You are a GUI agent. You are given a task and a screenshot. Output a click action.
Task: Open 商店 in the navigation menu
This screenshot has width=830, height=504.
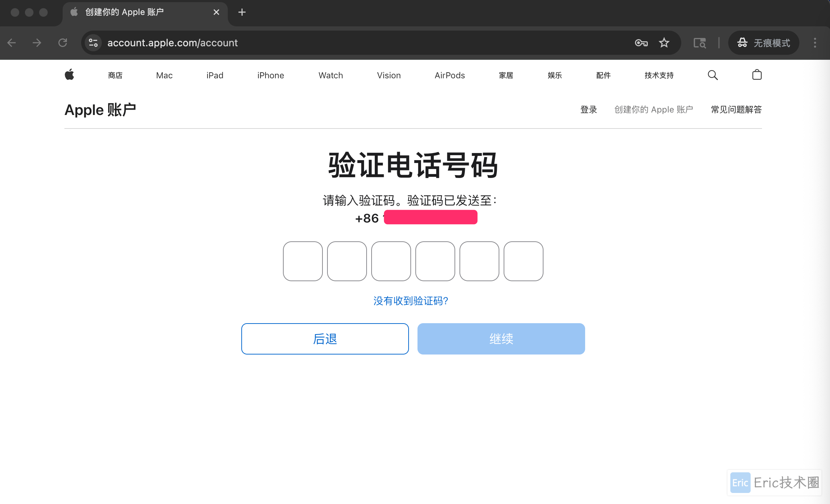click(115, 75)
